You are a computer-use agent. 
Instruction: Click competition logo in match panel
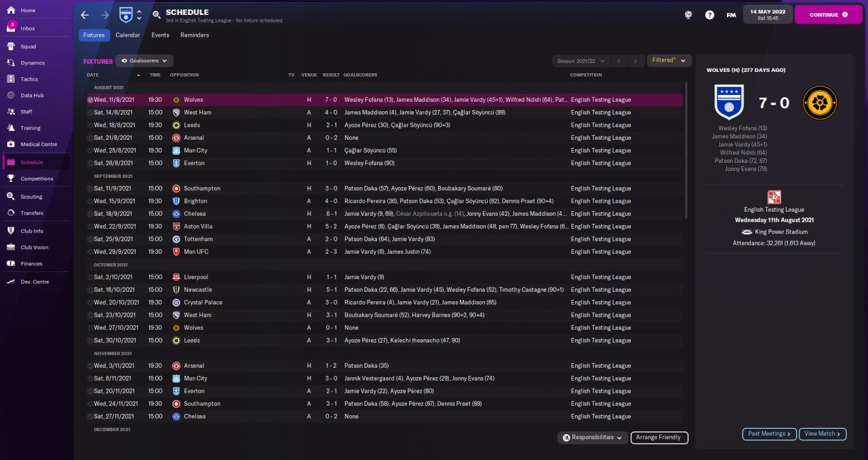[774, 197]
